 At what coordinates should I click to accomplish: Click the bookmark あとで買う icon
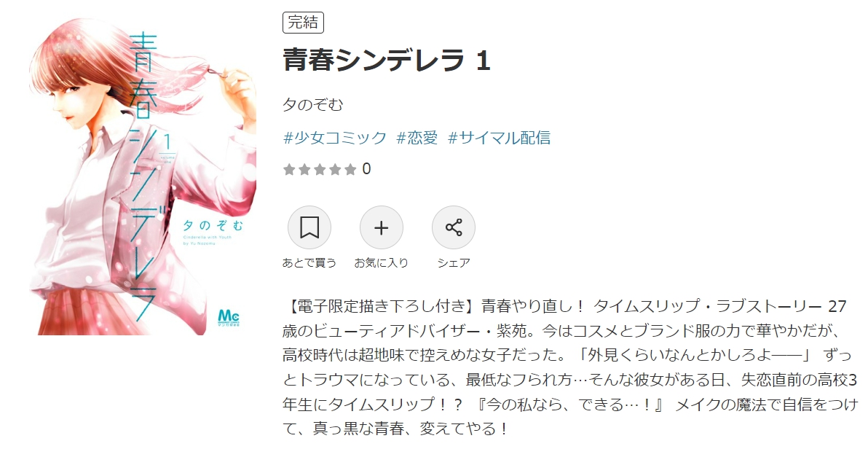(309, 227)
